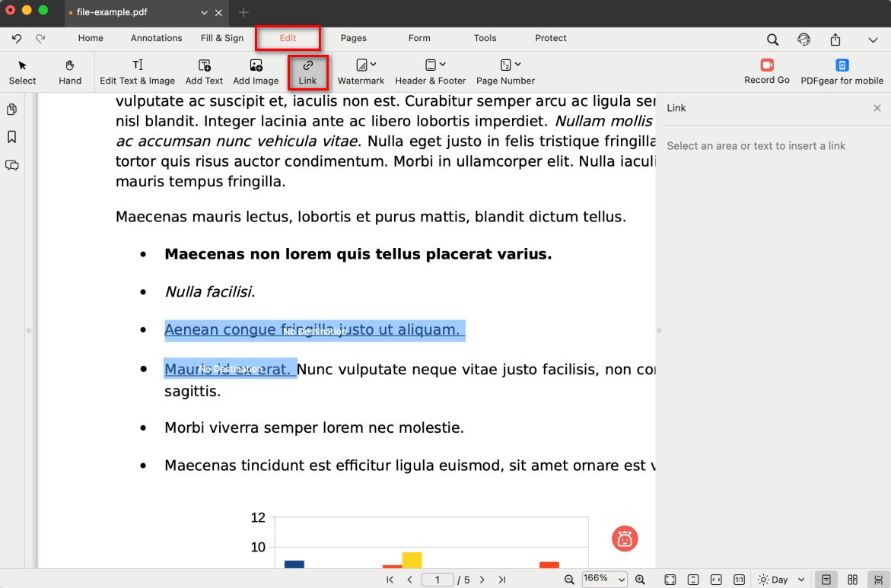
Task: Switch to the Annotations tab
Action: 156,38
